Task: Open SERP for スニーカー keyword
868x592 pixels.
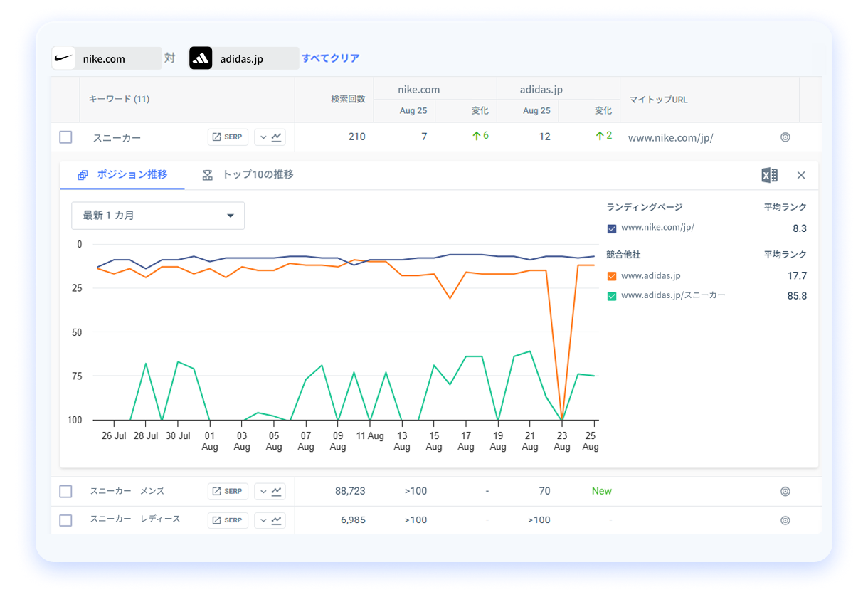Action: coord(228,137)
